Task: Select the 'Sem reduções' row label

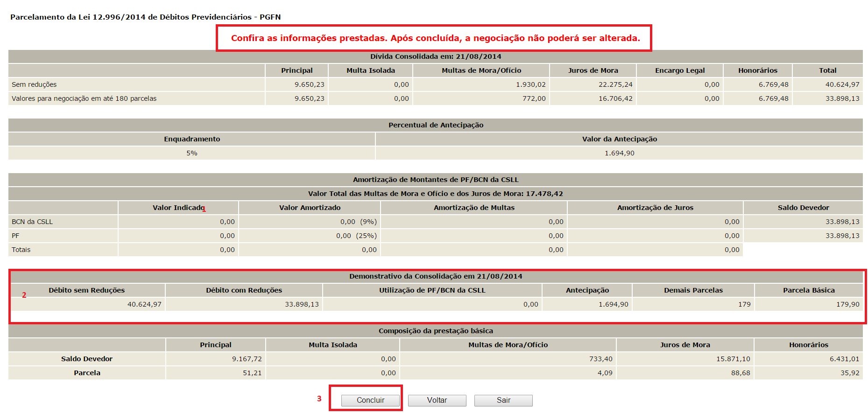Action: click(34, 84)
